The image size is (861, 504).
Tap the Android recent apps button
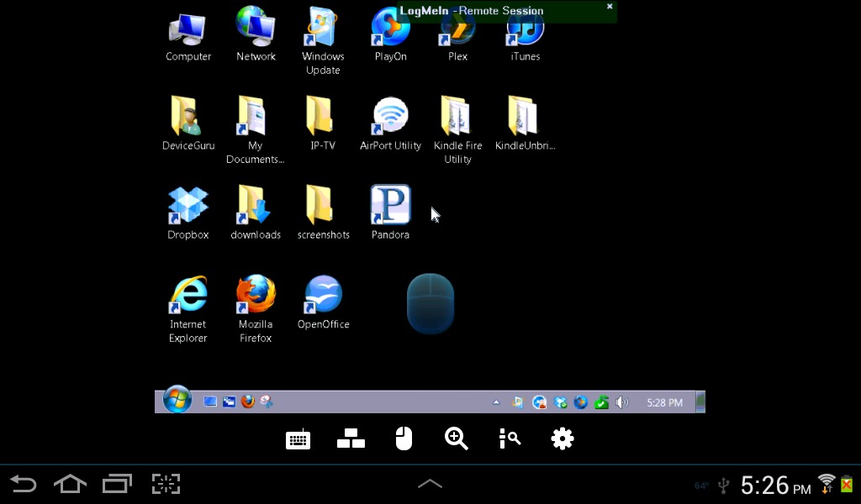[x=118, y=484]
